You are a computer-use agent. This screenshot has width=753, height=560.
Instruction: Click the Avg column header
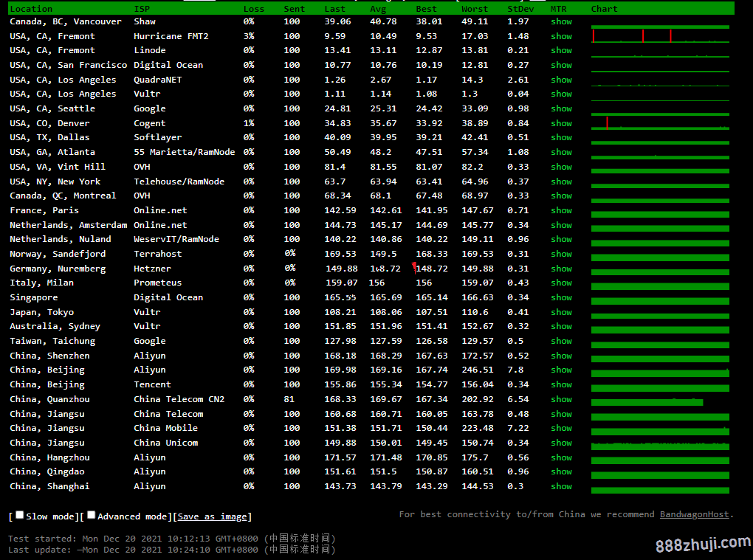pos(378,9)
